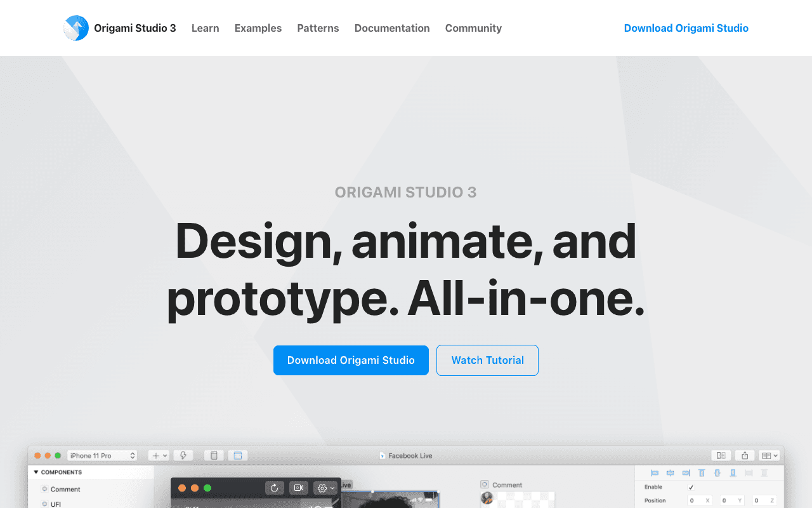Start recording via the video camera icon

[x=299, y=488]
